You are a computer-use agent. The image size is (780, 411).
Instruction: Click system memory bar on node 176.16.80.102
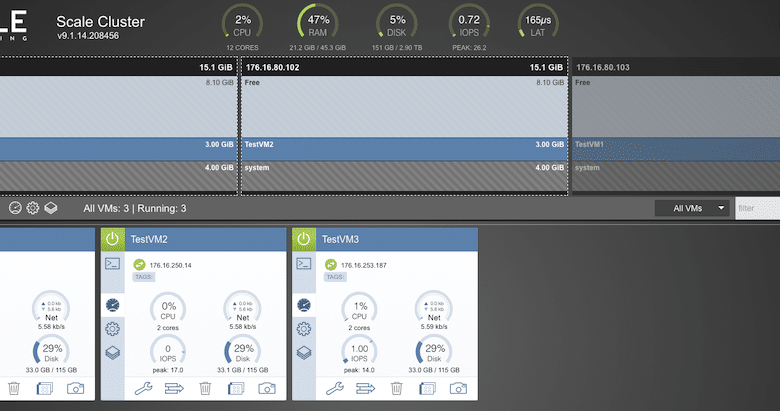(x=404, y=177)
